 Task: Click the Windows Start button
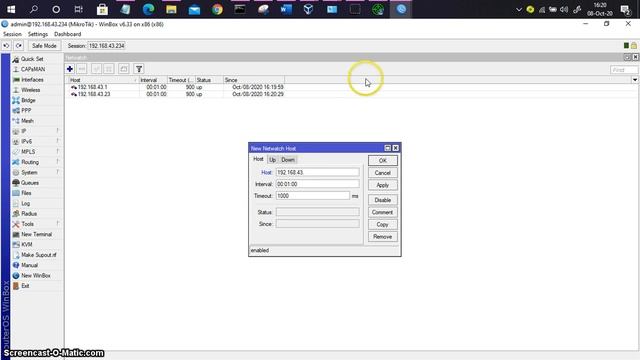tap(11, 9)
